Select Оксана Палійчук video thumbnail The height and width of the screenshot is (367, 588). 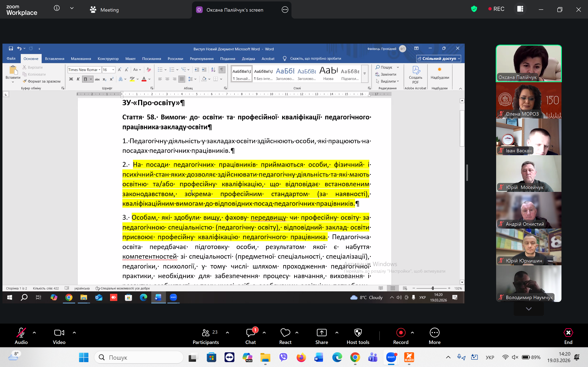click(x=529, y=63)
